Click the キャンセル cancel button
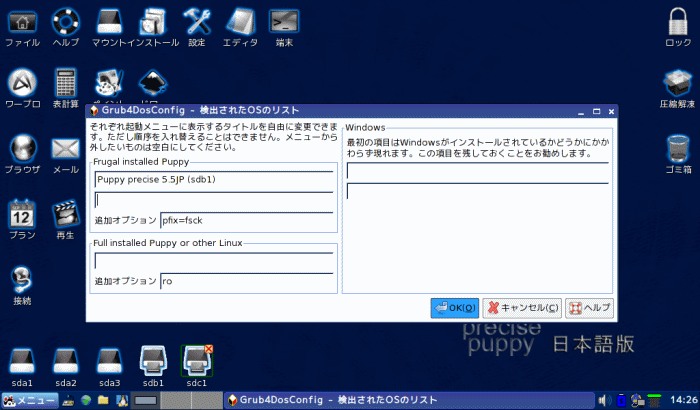700x410 pixels. [522, 308]
